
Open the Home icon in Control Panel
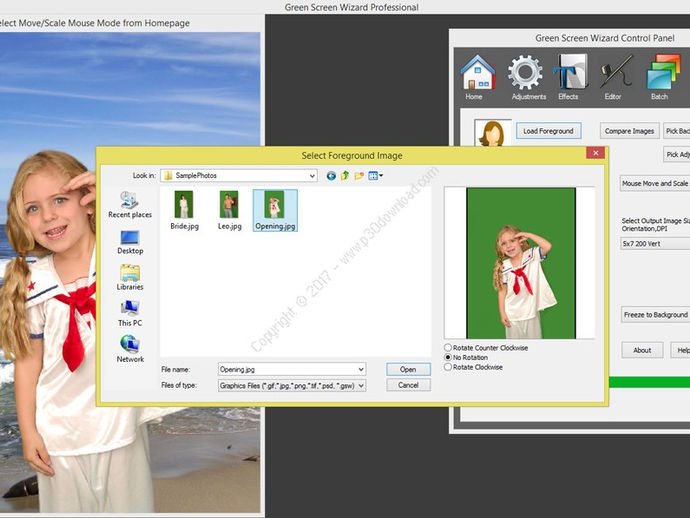pos(477,77)
